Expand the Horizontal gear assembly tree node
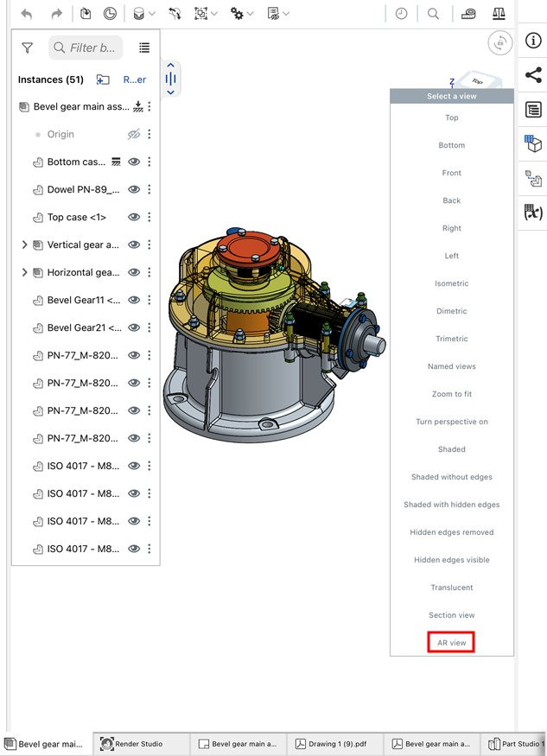The height and width of the screenshot is (756, 547). (x=24, y=272)
